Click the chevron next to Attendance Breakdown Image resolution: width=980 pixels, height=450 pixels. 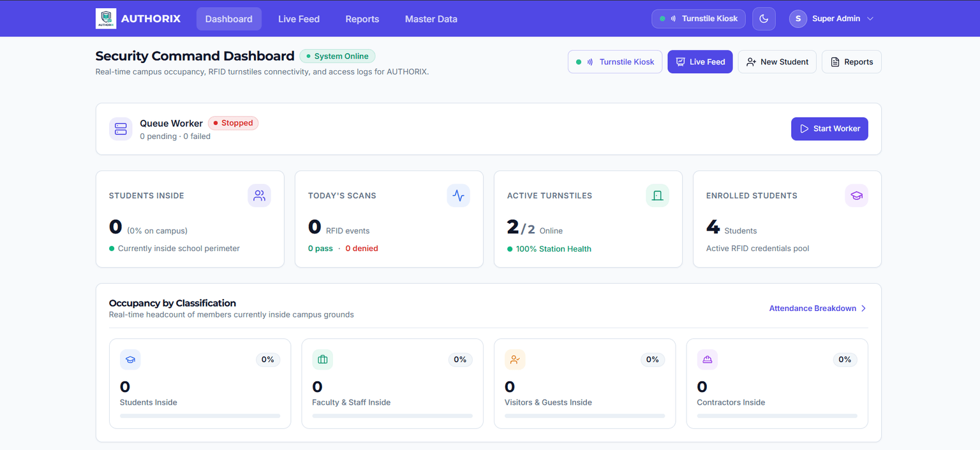(x=863, y=308)
